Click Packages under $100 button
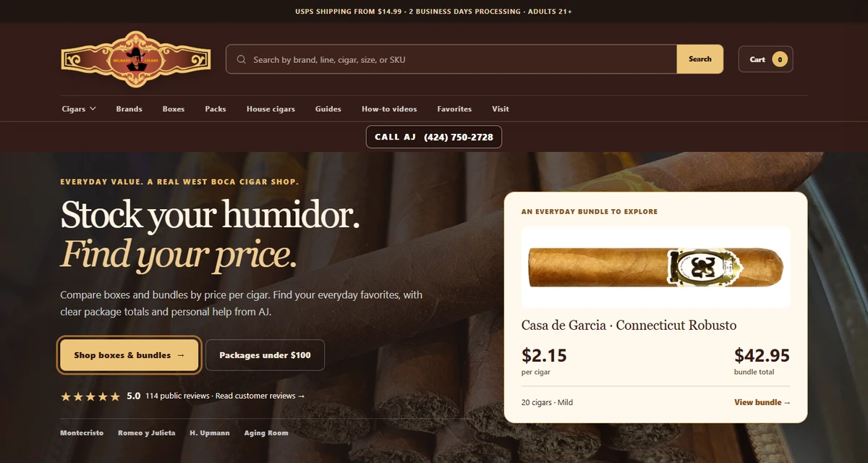 tap(265, 355)
